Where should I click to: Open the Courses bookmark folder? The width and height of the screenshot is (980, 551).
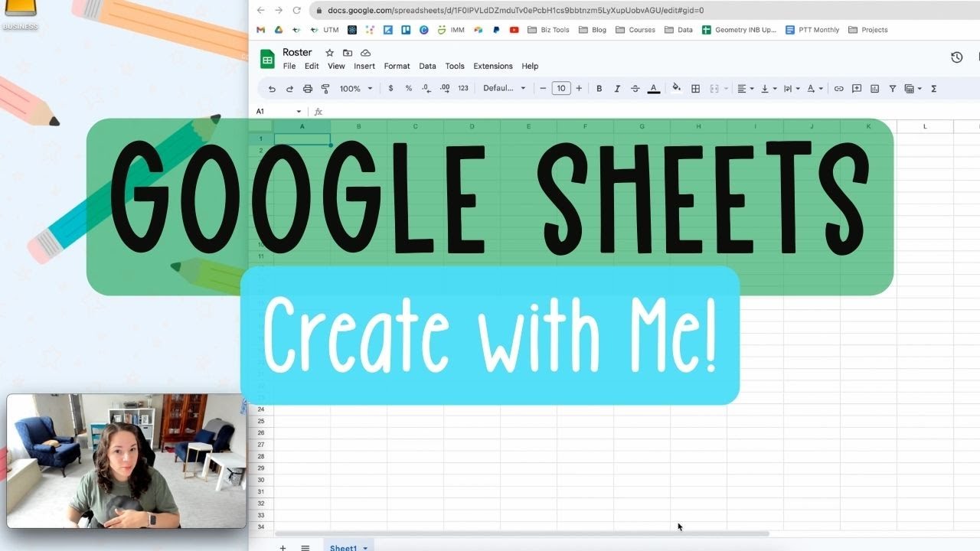(635, 30)
